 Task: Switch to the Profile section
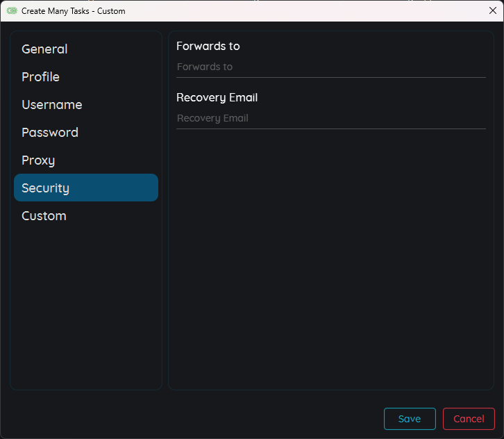40,77
